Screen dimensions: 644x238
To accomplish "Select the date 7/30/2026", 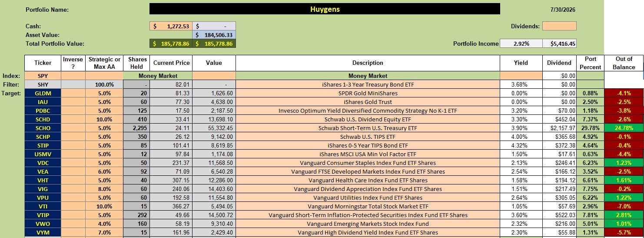I will [563, 10].
